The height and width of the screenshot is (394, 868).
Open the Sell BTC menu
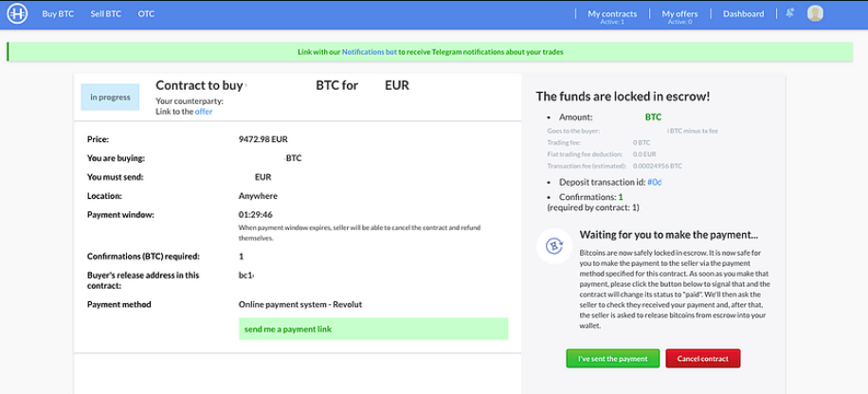point(106,14)
